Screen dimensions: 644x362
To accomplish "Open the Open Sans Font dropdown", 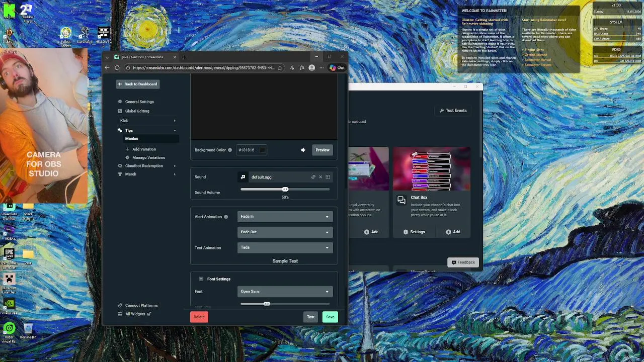I will coord(285,292).
